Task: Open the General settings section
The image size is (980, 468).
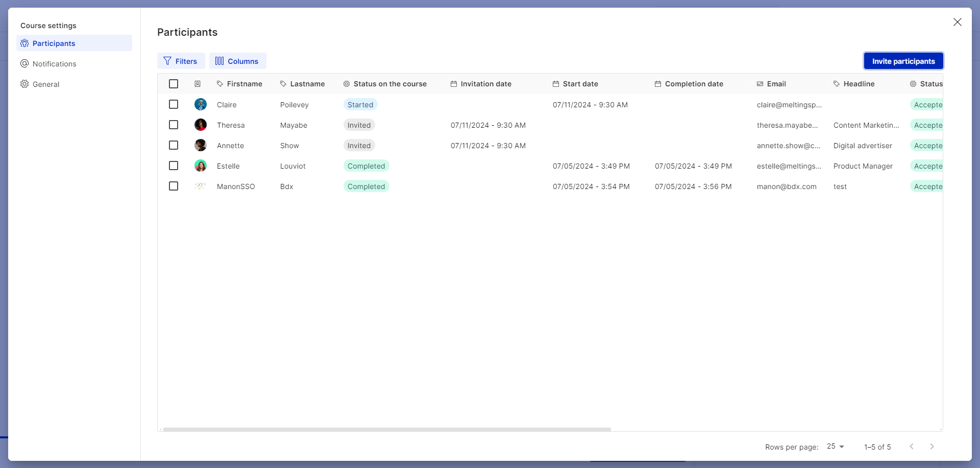Action: (x=46, y=84)
